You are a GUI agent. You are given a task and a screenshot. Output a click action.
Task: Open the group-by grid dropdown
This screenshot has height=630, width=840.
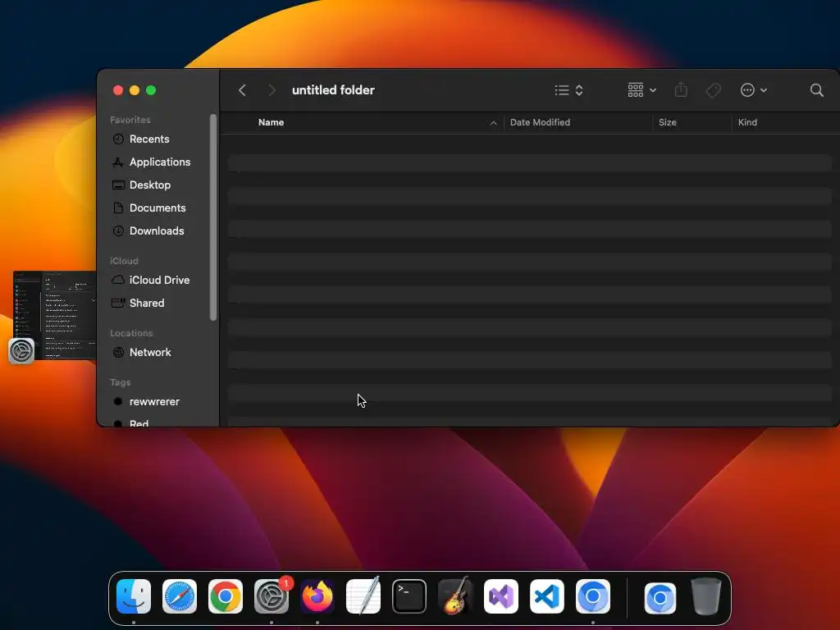point(641,90)
